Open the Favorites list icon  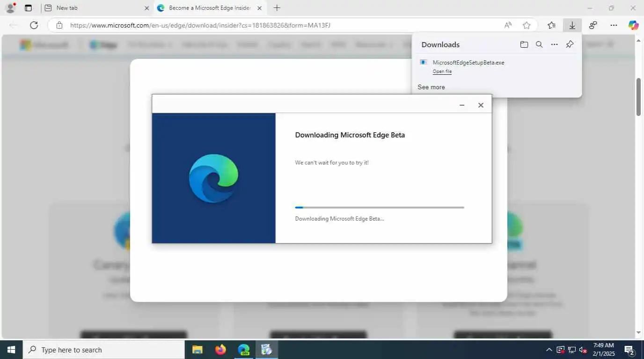point(551,25)
